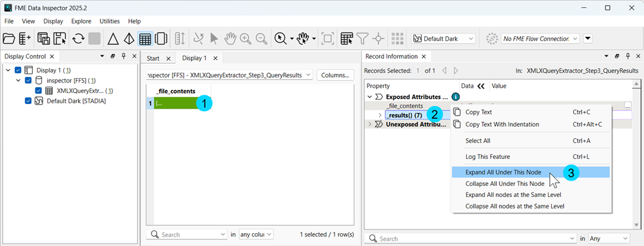The width and height of the screenshot is (644, 246).
Task: Choose Log This Feature menu entry
Action: 531,157
